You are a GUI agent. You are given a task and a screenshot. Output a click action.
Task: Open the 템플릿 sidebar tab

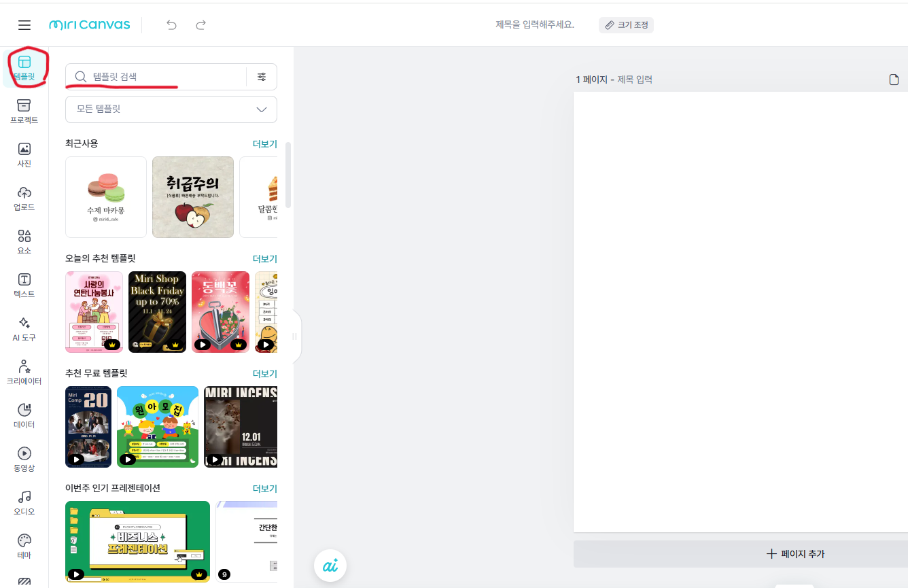pyautogui.click(x=24, y=68)
